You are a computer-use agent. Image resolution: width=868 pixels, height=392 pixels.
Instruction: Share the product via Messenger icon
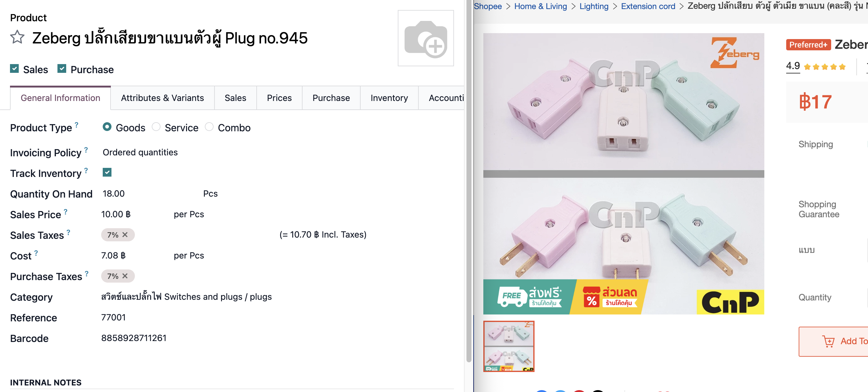(560, 391)
